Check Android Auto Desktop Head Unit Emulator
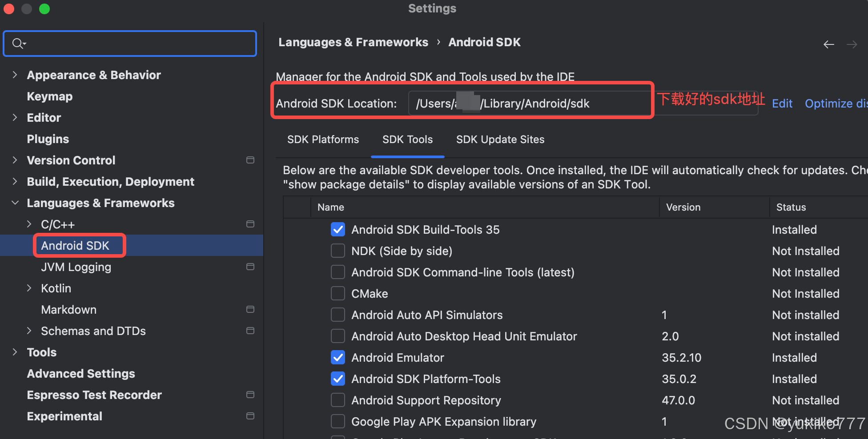Screen dimensions: 868x439 338,336
